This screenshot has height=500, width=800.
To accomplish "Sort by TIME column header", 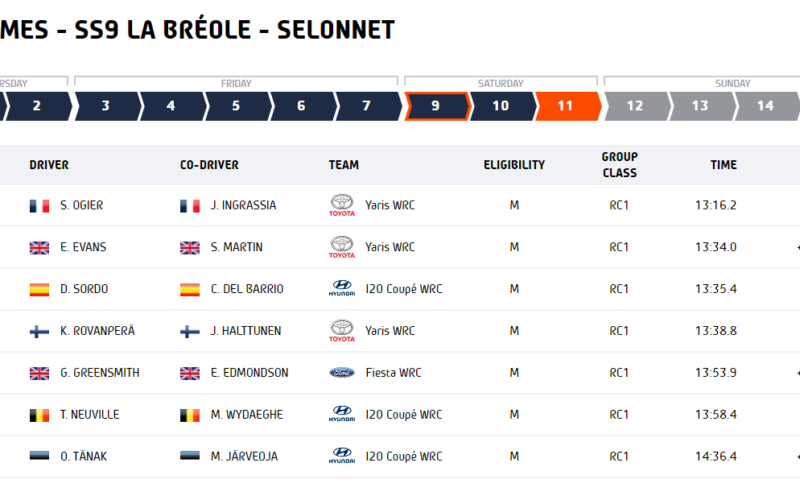I will click(723, 165).
